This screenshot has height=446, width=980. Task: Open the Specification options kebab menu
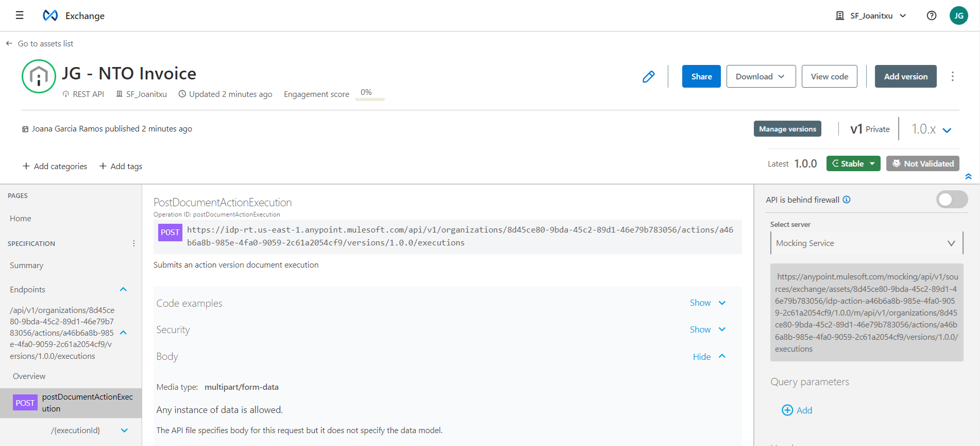(x=134, y=243)
